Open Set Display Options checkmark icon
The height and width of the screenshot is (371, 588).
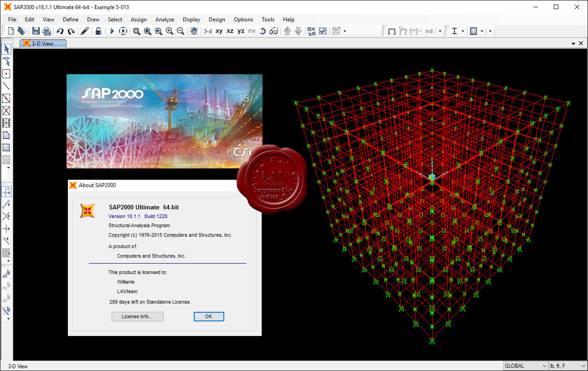click(323, 31)
